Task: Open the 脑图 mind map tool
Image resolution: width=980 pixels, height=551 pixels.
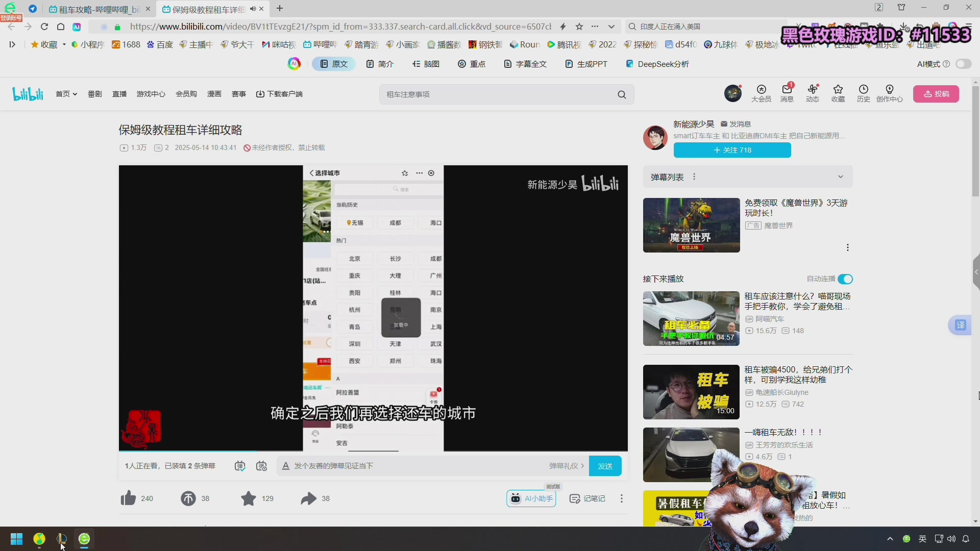Action: [427, 64]
